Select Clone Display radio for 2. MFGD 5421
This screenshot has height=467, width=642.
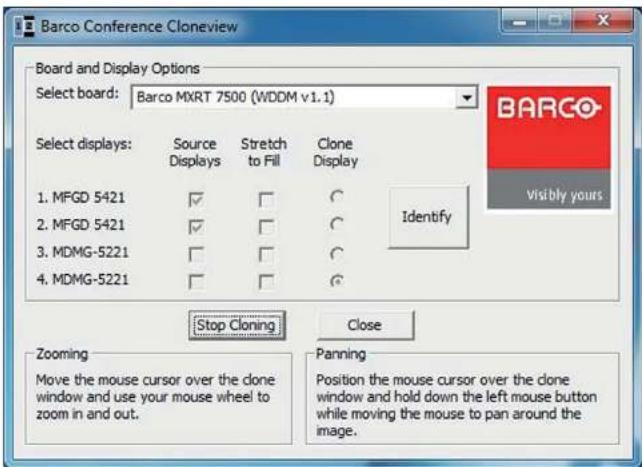click(x=337, y=224)
